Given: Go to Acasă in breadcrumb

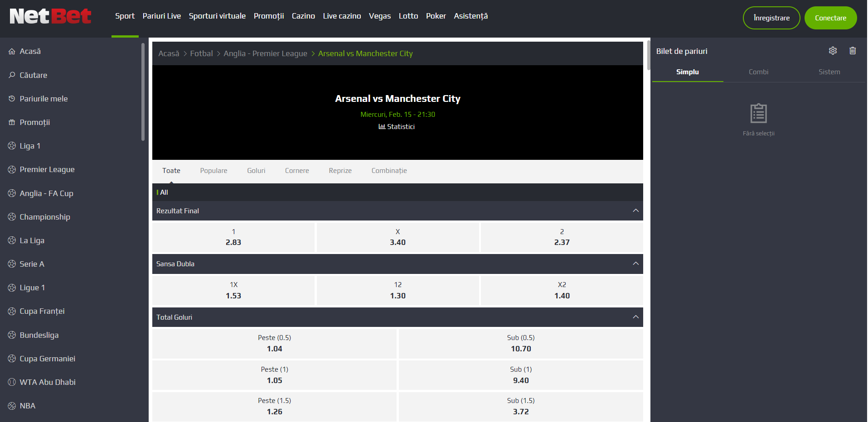Looking at the screenshot, I should coord(169,53).
